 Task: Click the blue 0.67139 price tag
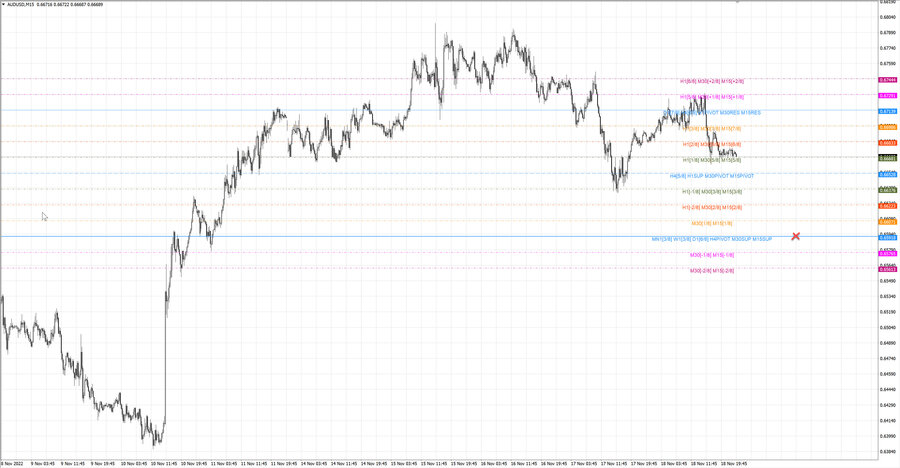pos(888,111)
